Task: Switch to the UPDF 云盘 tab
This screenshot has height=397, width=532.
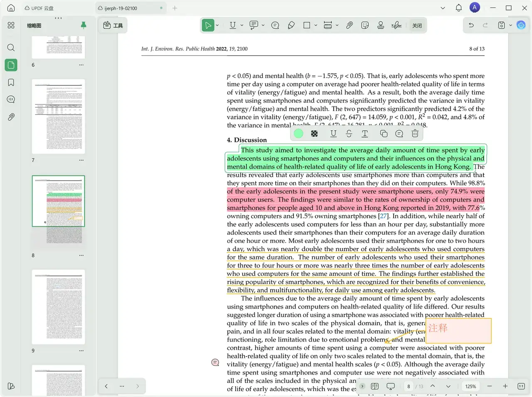Action: [39, 8]
